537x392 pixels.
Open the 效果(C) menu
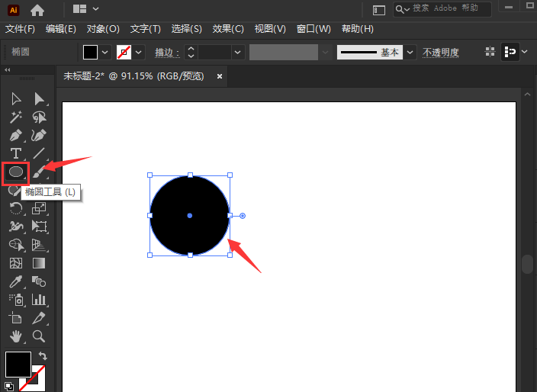point(228,29)
